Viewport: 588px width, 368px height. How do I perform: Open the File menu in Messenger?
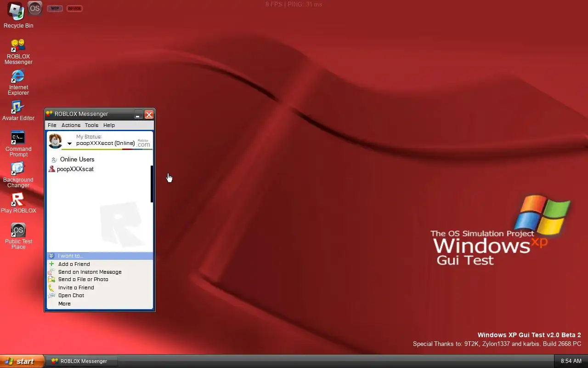[x=52, y=125]
